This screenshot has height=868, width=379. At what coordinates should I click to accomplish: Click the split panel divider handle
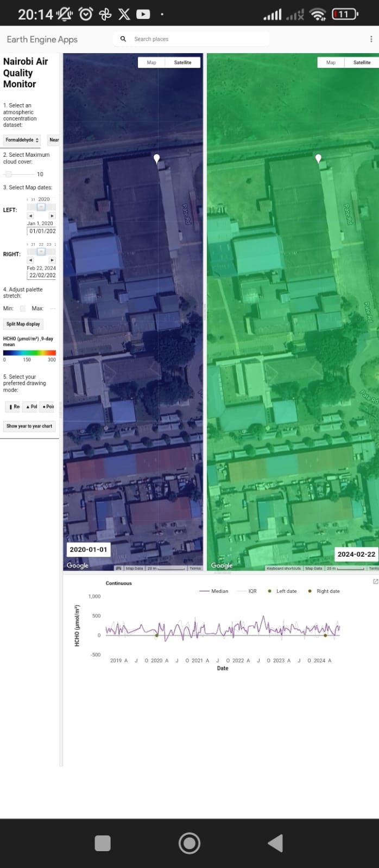coord(205,311)
